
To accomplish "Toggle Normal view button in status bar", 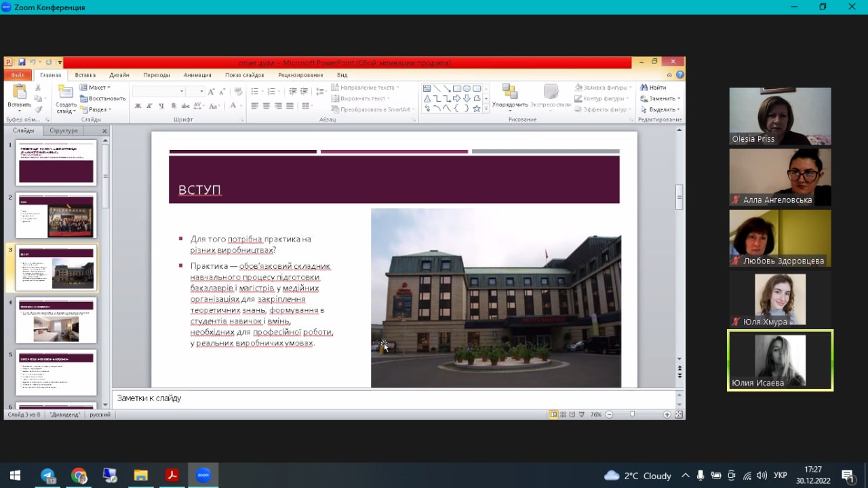I will point(554,415).
